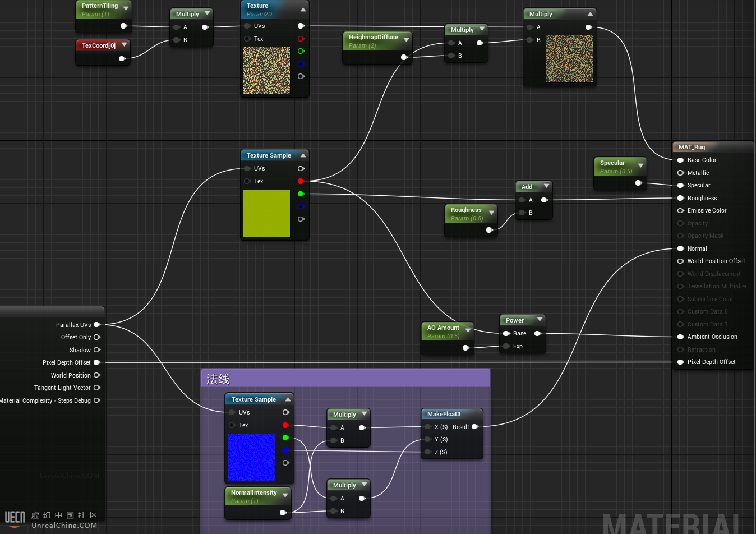Click the red output pin on Texture Param2D node
Image resolution: width=756 pixels, height=534 pixels.
pyautogui.click(x=301, y=39)
